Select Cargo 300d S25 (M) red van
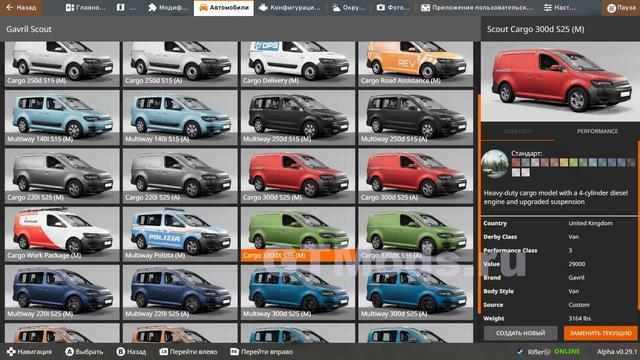The image size is (640, 360). click(298, 176)
